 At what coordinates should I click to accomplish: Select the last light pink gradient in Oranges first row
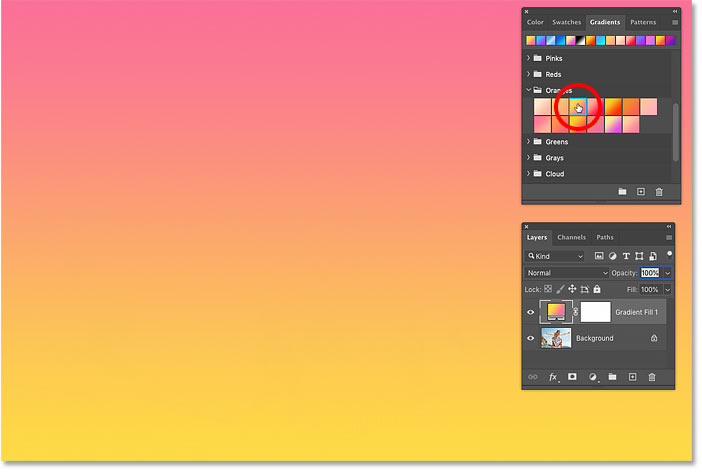pos(648,107)
